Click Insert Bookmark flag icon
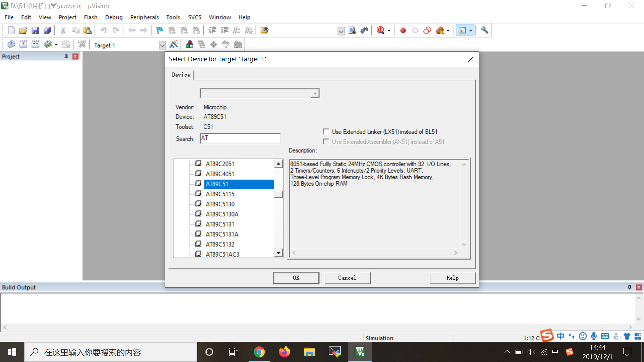 coord(160,31)
